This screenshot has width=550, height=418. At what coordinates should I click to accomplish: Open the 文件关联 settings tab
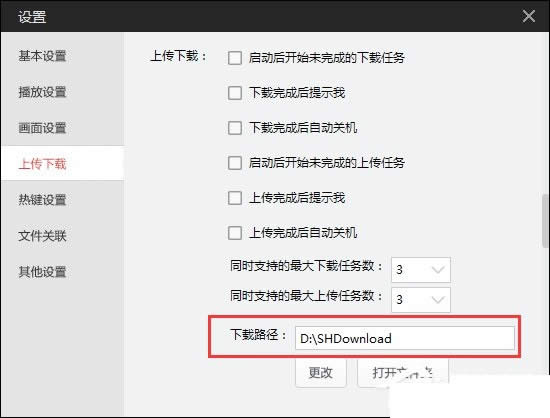42,236
